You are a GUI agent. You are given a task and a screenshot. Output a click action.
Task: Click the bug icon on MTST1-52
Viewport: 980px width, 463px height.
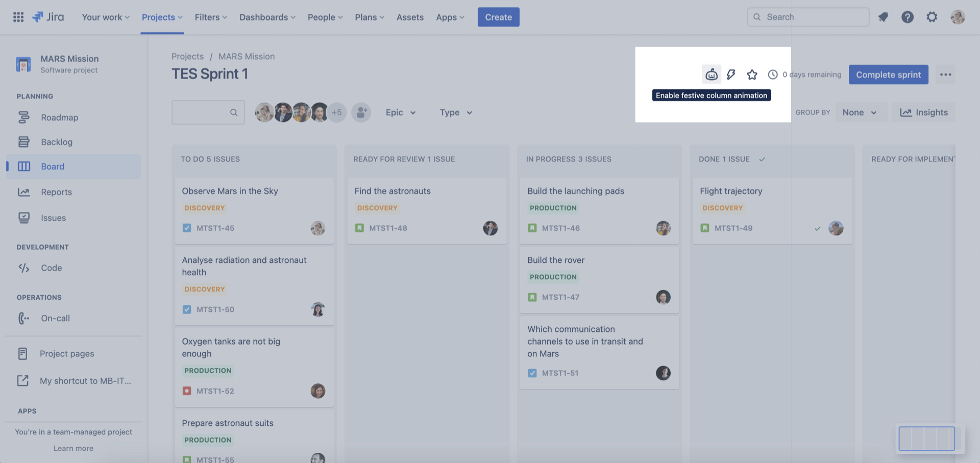pos(187,391)
